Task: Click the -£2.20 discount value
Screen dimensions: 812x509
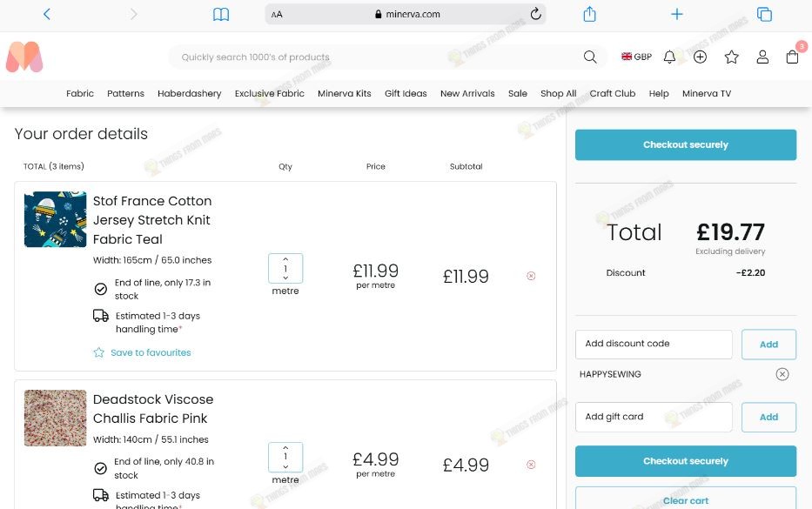Action: pyautogui.click(x=750, y=272)
